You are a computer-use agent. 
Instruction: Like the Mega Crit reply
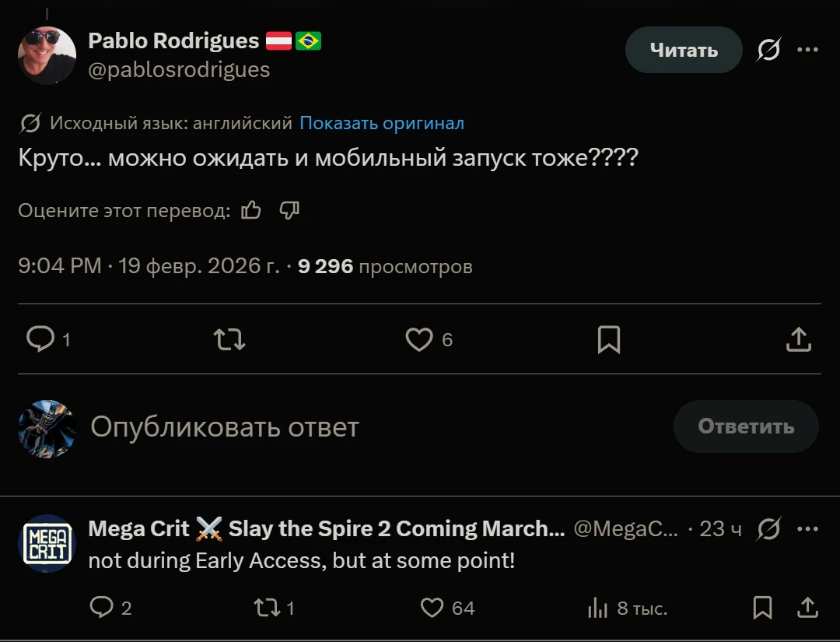tap(432, 608)
